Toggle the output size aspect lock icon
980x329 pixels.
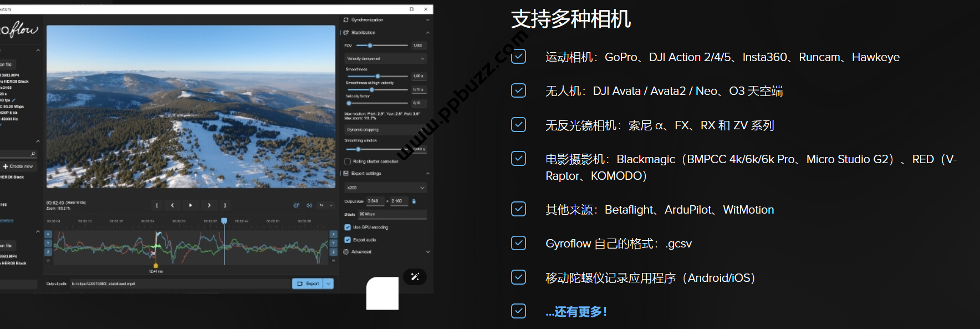coord(414,201)
